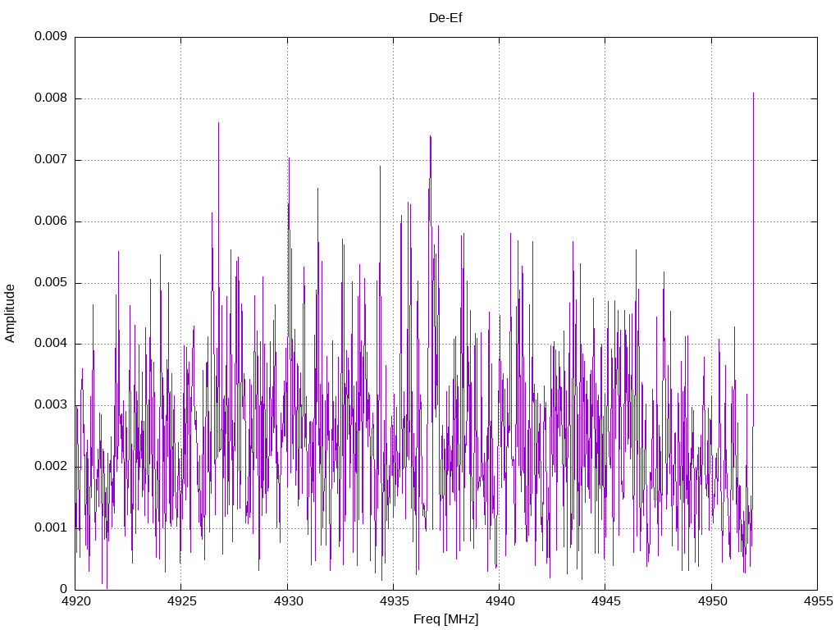Click the 0.007 y-axis tick label
This screenshot has height=630, width=840.
click(x=51, y=160)
